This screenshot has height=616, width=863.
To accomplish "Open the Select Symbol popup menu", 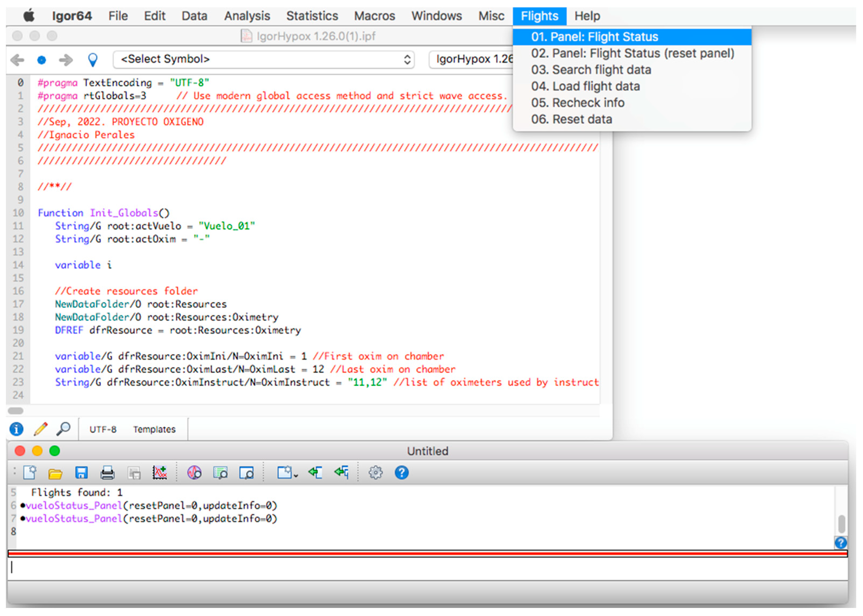I will pos(263,60).
